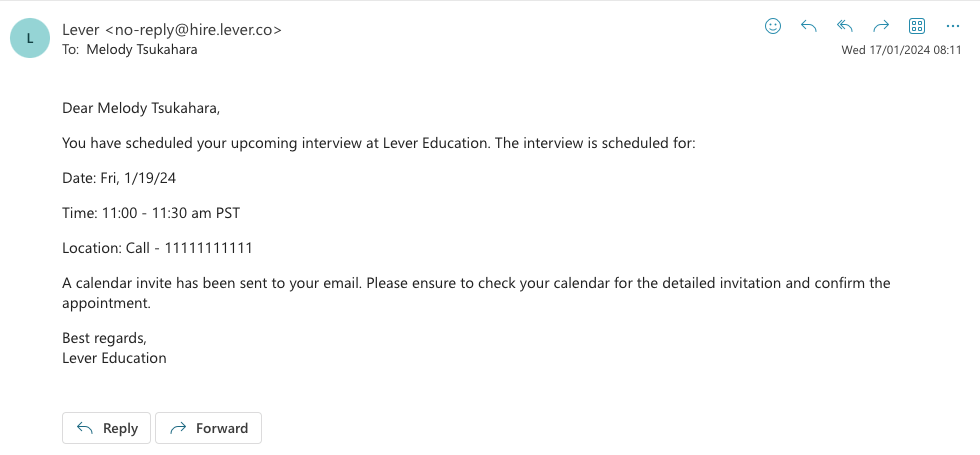Click the timestamp Wed 17/01/2024 08:11
The height and width of the screenshot is (455, 980).
pyautogui.click(x=901, y=51)
